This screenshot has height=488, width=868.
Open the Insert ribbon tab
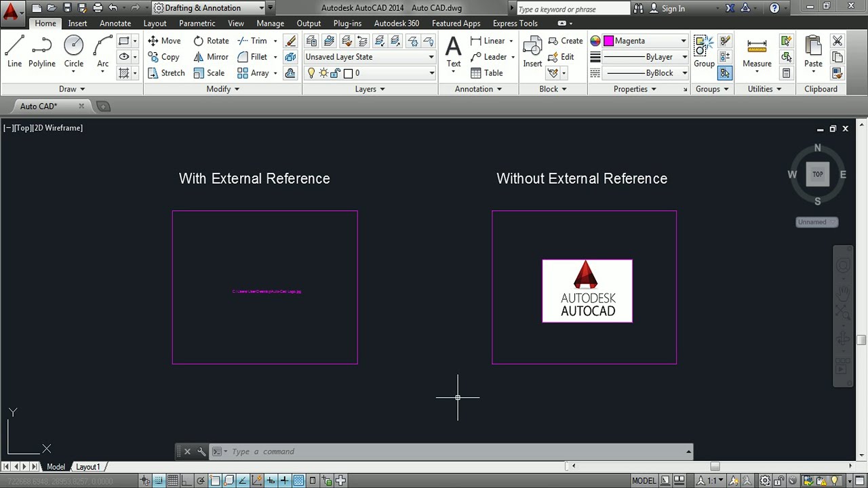point(77,23)
